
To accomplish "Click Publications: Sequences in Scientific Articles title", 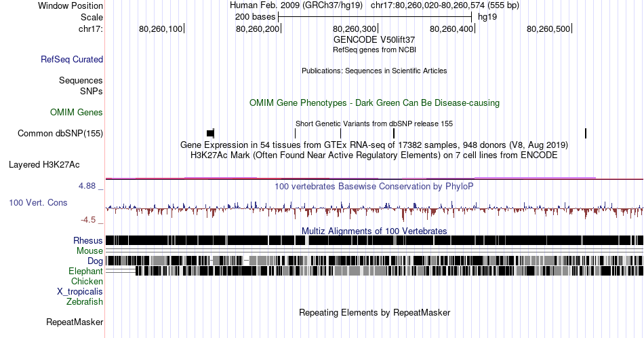I will (374, 71).
